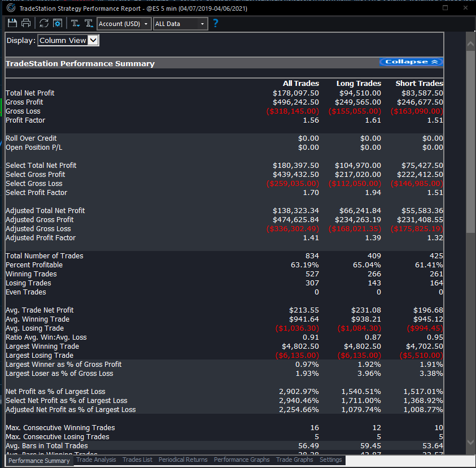Open the Trades List tab

pyautogui.click(x=137, y=460)
